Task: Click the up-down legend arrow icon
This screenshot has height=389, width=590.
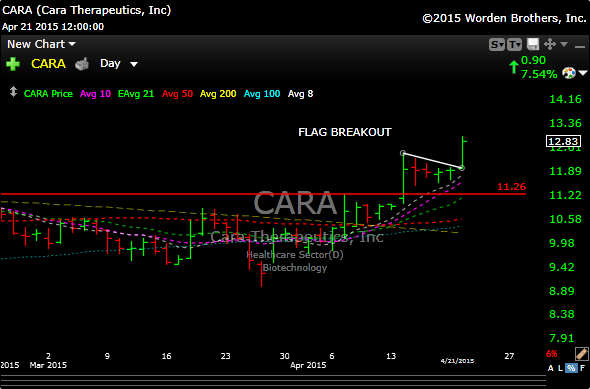Action: click(x=13, y=92)
